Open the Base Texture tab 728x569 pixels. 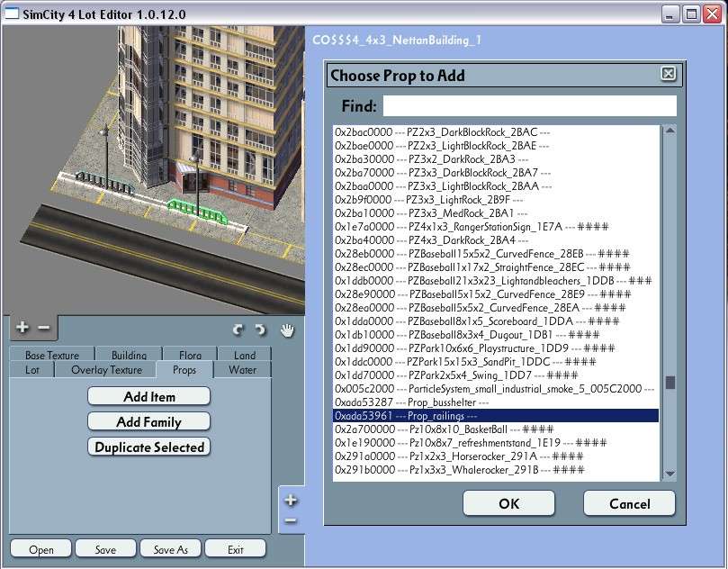click(52, 355)
